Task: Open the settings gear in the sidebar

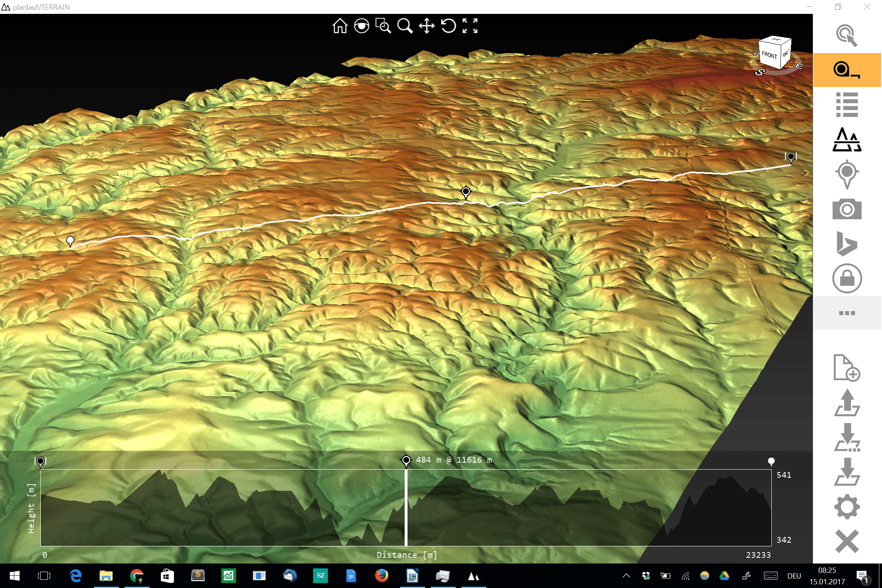Action: [x=847, y=507]
